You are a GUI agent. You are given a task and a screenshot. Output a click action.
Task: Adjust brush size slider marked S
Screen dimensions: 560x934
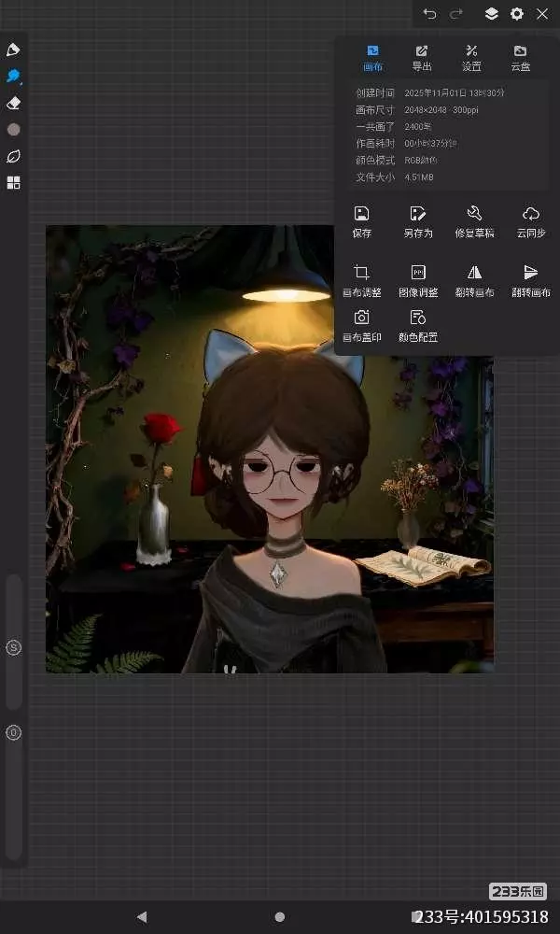[13, 647]
